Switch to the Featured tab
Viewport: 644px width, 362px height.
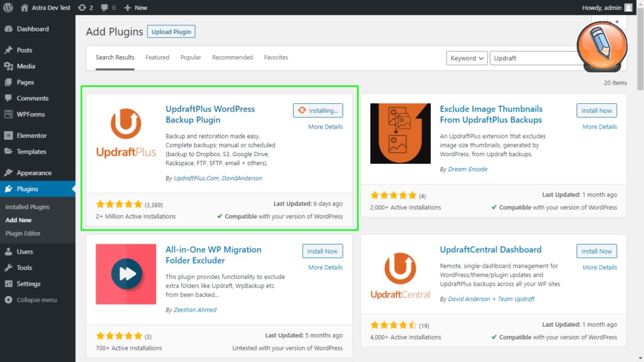pyautogui.click(x=157, y=57)
